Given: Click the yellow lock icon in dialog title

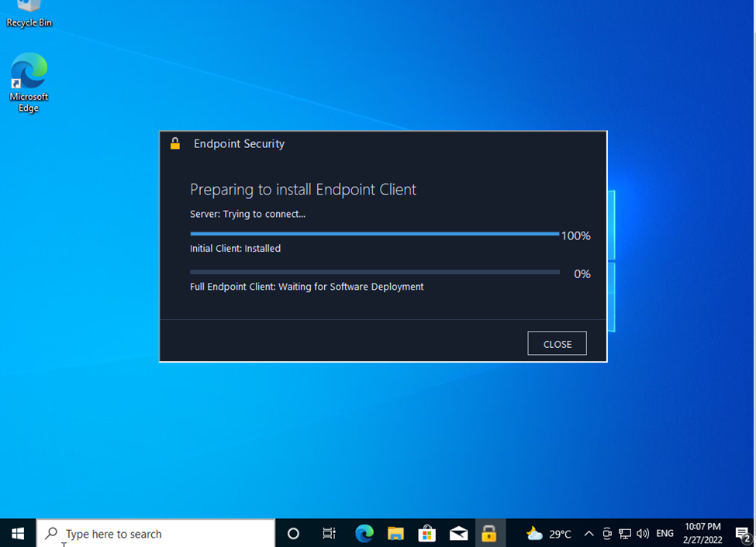Looking at the screenshot, I should tap(175, 143).
